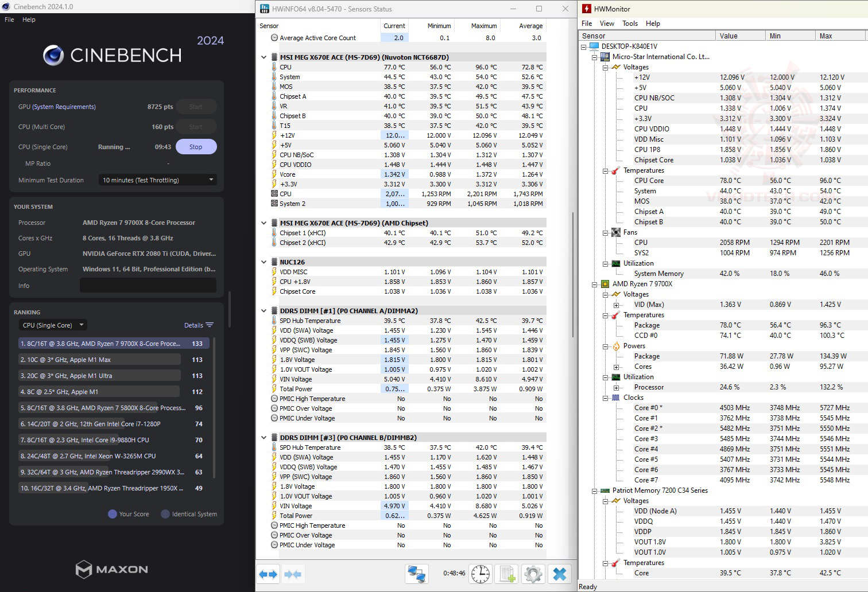Collapse the MSI MEG X670E ACE AMD Chipset group
868x592 pixels.
pyautogui.click(x=264, y=223)
